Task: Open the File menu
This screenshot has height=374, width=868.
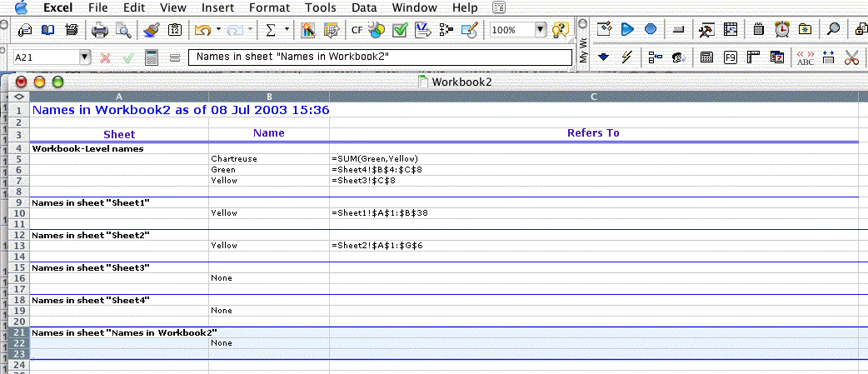Action: (98, 7)
